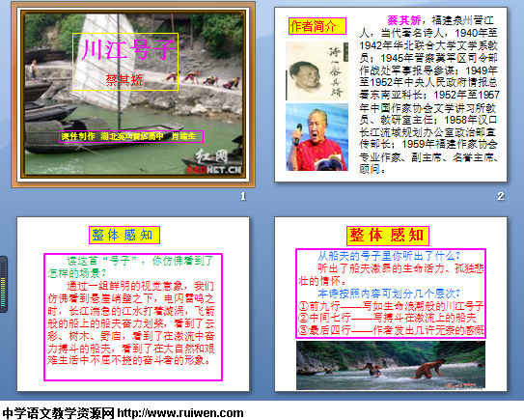Click the red 蔡其矫 author name on slide 1
Image resolution: width=524 pixels, height=420 pixels.
pyautogui.click(x=124, y=80)
